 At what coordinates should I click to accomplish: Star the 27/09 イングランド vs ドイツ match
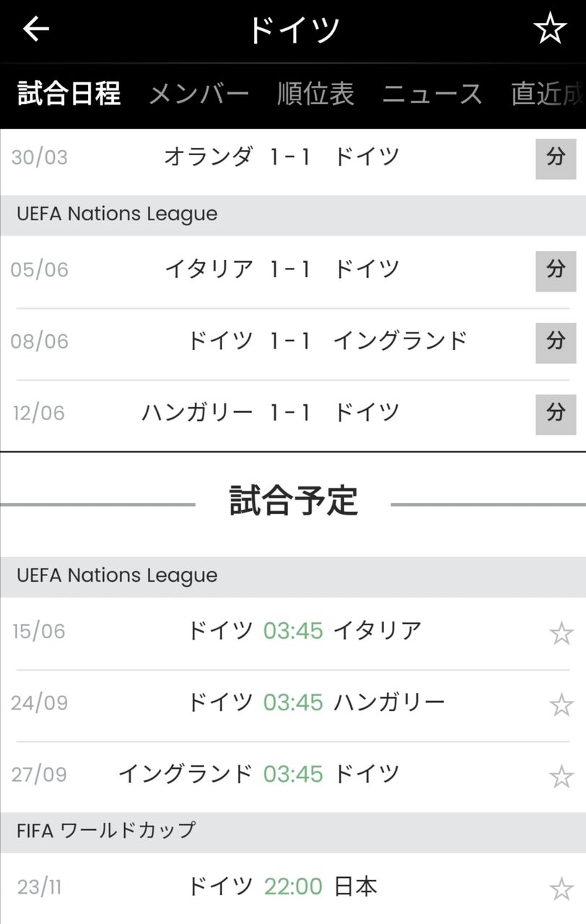point(561,777)
